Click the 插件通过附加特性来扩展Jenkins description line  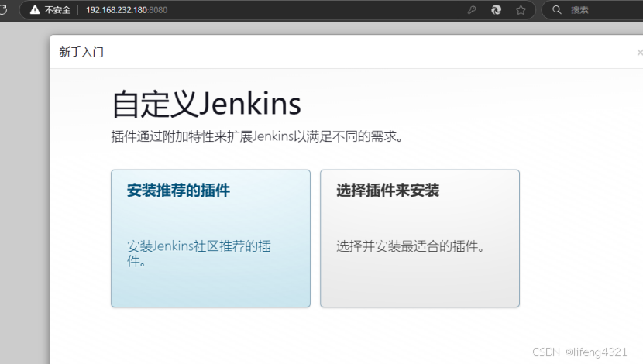(x=257, y=136)
